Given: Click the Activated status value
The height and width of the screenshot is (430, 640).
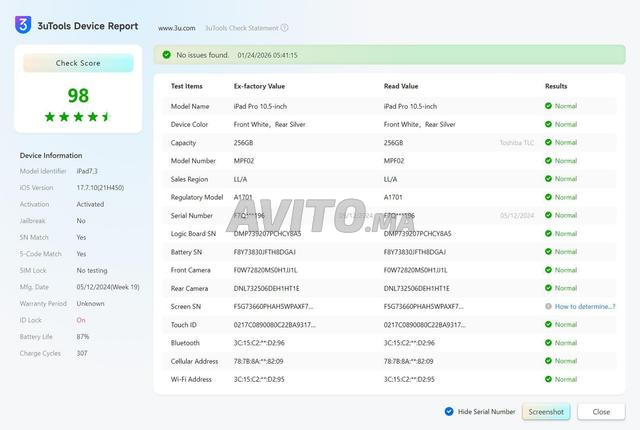Looking at the screenshot, I should [x=90, y=204].
